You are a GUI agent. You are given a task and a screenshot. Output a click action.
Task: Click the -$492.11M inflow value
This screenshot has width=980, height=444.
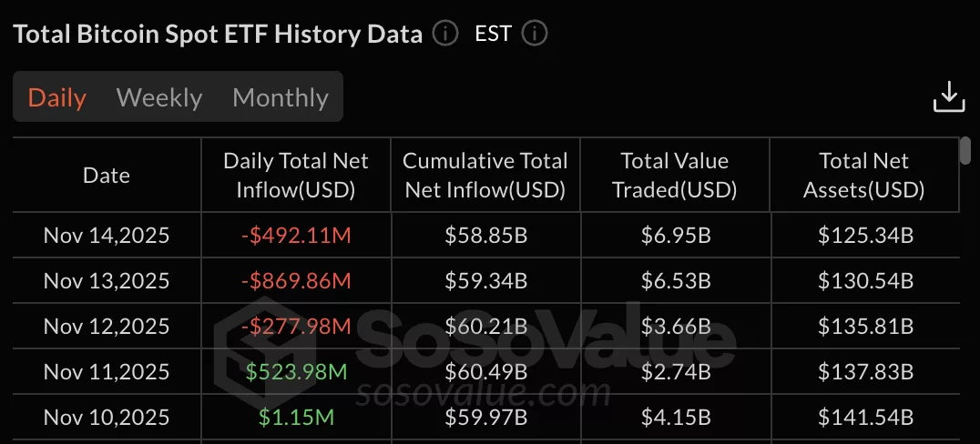(296, 237)
